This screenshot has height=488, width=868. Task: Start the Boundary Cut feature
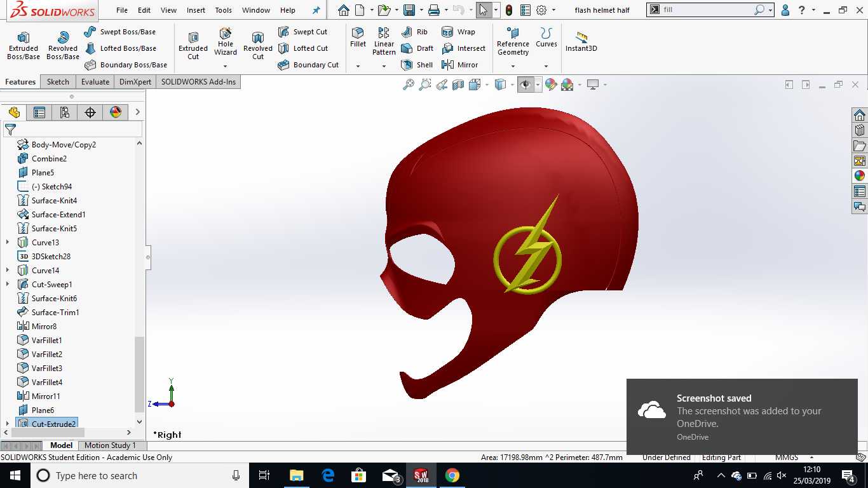coord(308,65)
